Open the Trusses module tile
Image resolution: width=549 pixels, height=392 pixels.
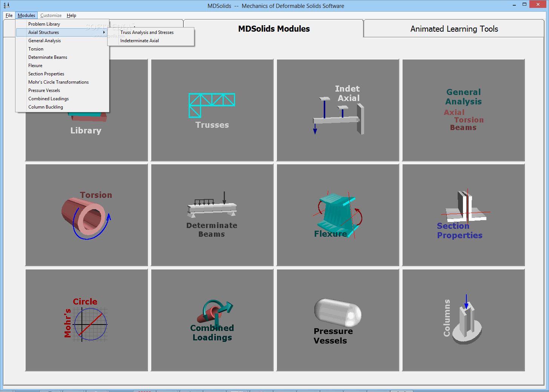click(212, 110)
